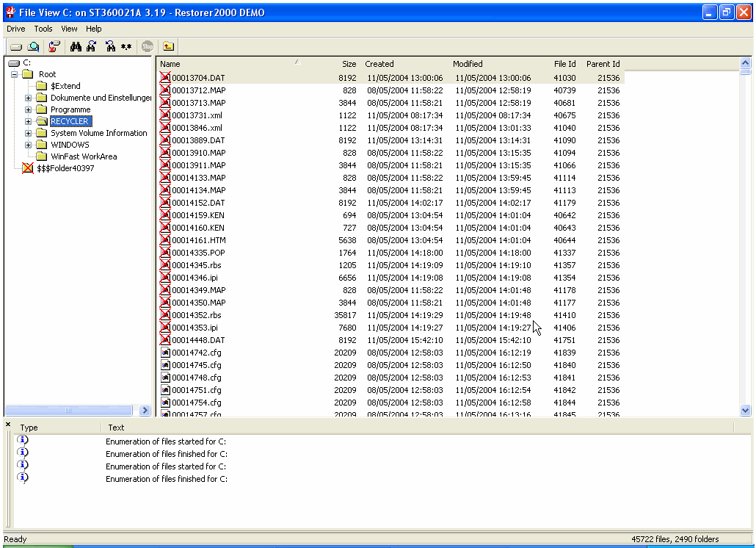Click the WINDOWS folder icon in tree
Screen dimensions: 756x548
click(x=42, y=145)
